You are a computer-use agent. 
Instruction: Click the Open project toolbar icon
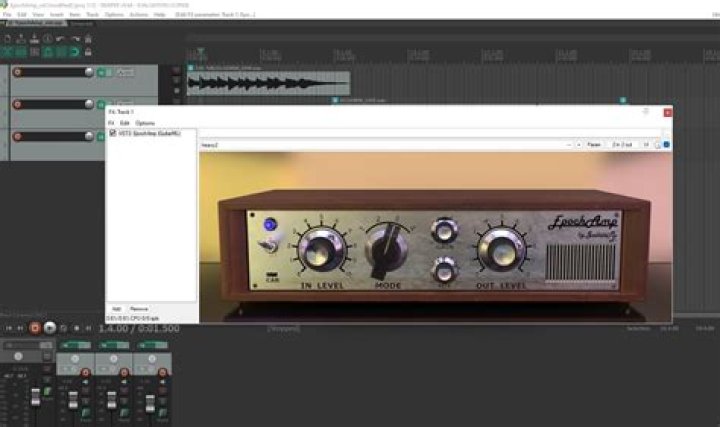[21, 39]
